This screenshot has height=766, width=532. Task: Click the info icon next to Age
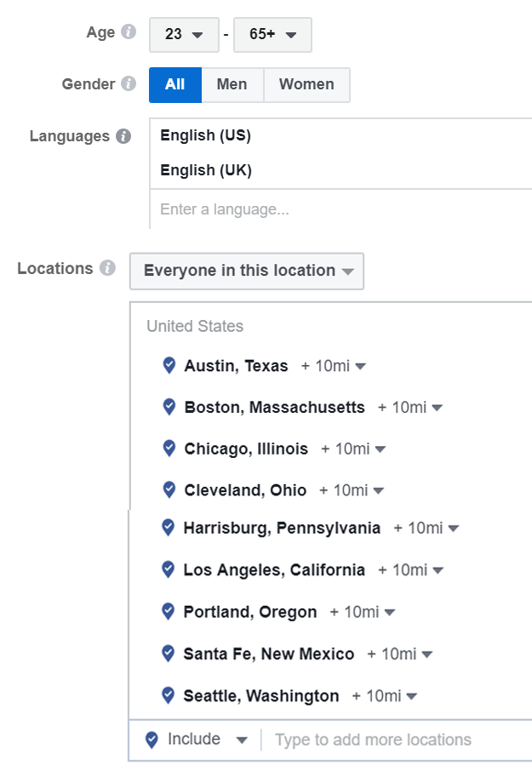tap(129, 31)
